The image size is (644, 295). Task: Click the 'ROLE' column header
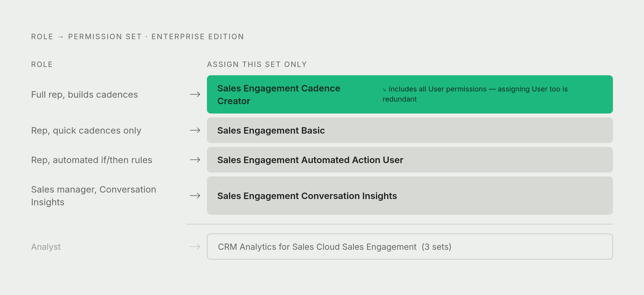[x=42, y=64]
